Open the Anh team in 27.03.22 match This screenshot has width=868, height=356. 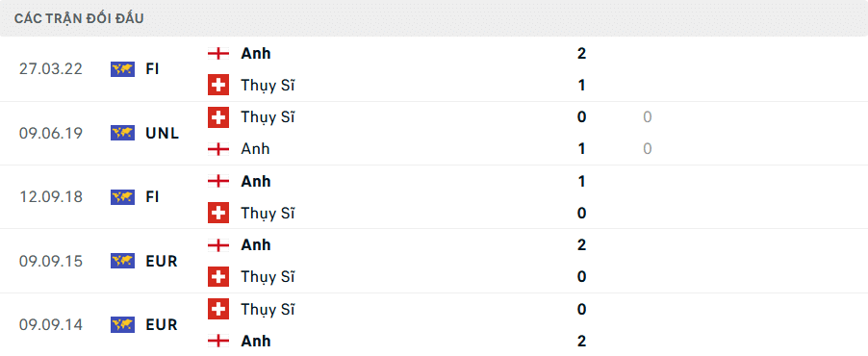[x=256, y=54]
